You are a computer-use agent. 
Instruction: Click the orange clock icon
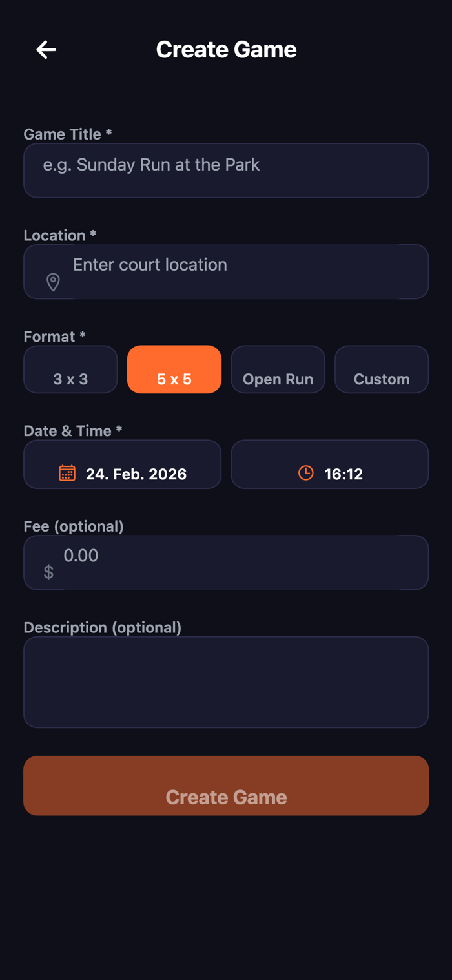pyautogui.click(x=306, y=473)
